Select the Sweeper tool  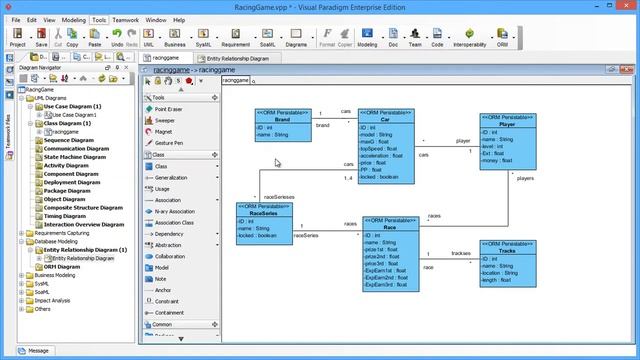(160, 120)
